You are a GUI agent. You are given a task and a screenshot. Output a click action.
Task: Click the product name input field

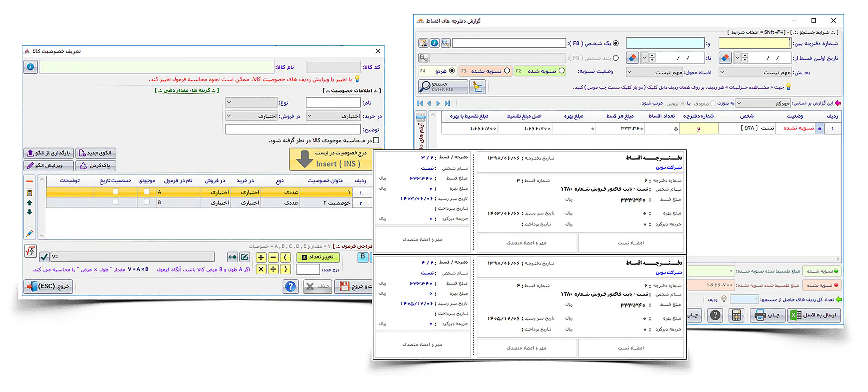[x=157, y=67]
